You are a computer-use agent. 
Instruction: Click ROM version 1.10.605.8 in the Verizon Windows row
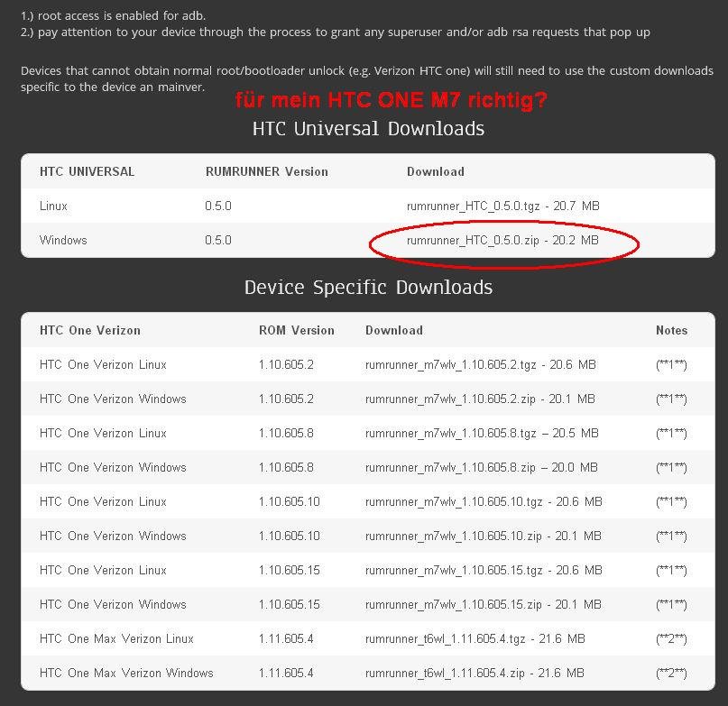pos(286,467)
